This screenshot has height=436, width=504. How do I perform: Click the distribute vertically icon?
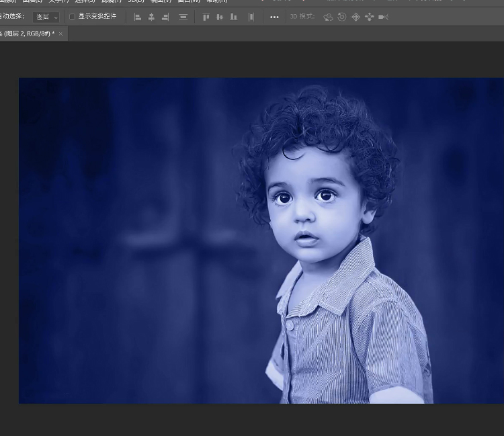coord(183,17)
